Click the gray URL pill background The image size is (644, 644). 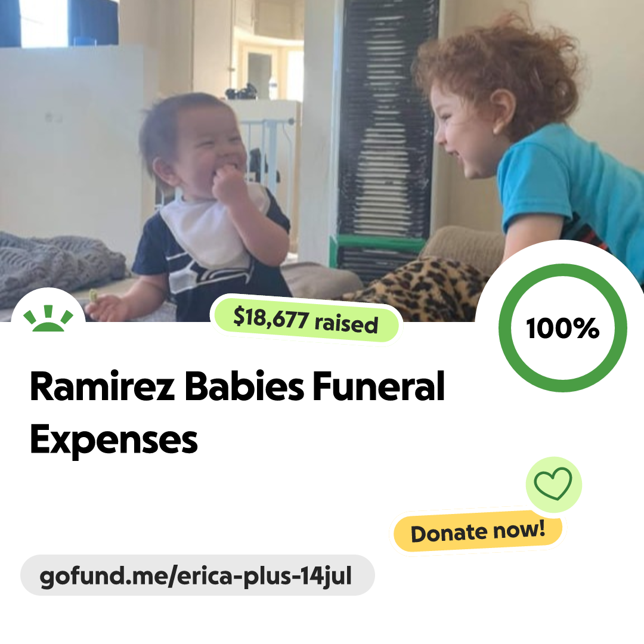[197, 575]
